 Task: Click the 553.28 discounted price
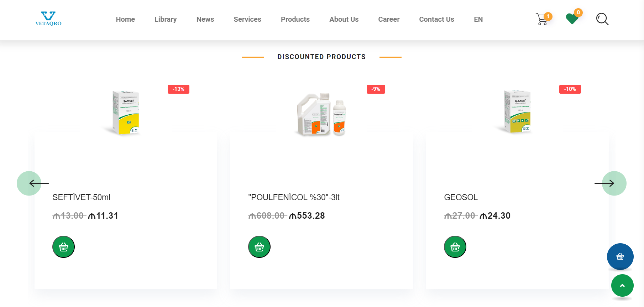[x=307, y=216]
